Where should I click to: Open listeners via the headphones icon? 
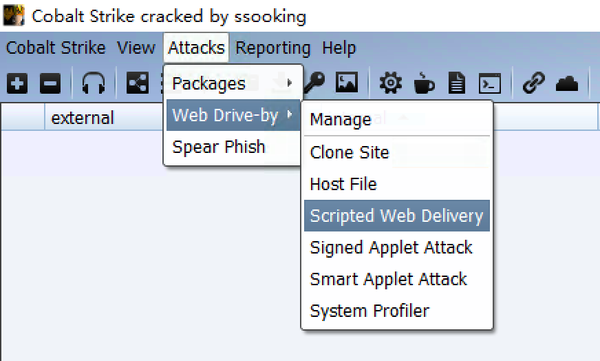tap(94, 83)
